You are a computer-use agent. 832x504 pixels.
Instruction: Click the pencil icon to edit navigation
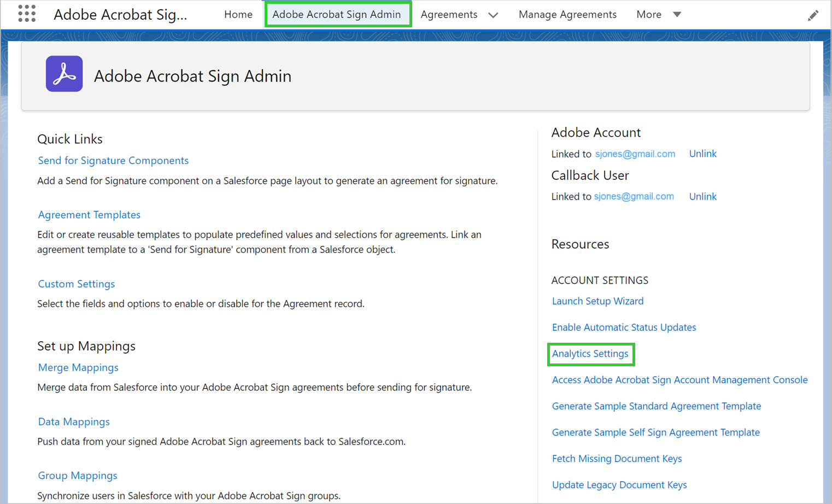point(813,15)
